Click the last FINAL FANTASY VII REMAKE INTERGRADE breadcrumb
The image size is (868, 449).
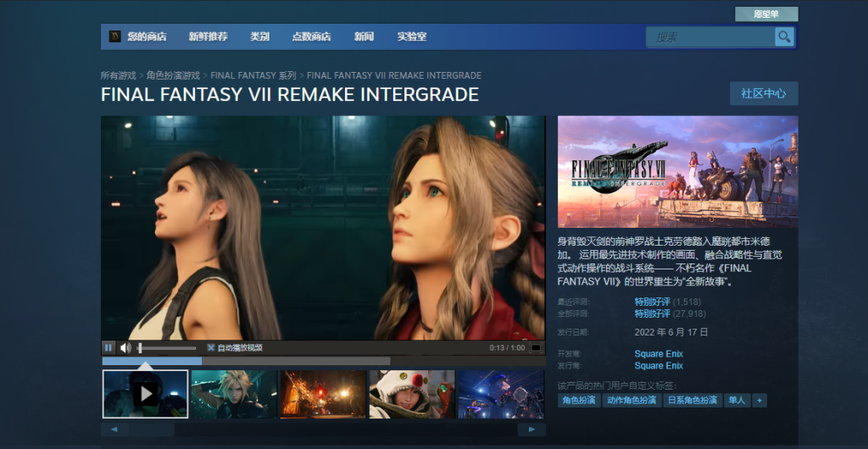click(394, 75)
